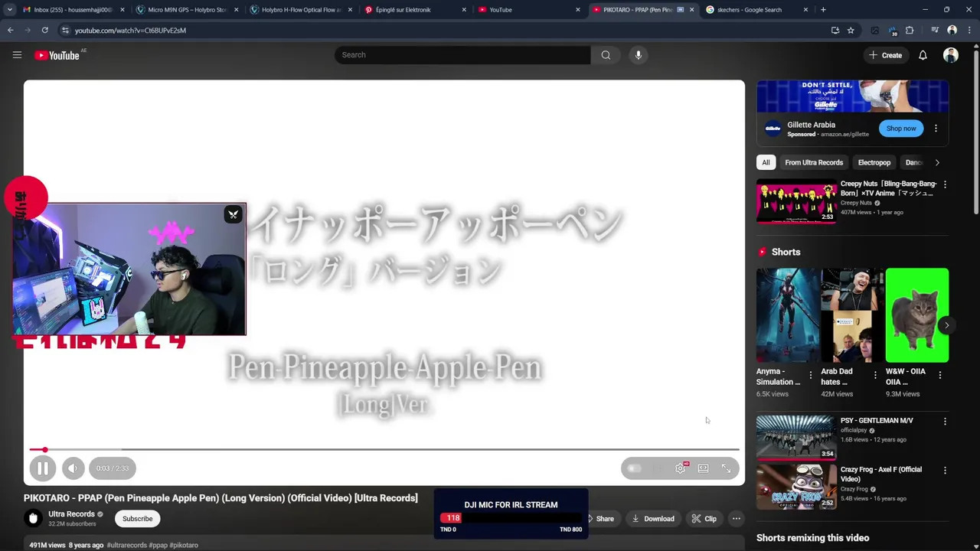Open Ultra Records channel name link
The image size is (980, 551).
(71, 514)
